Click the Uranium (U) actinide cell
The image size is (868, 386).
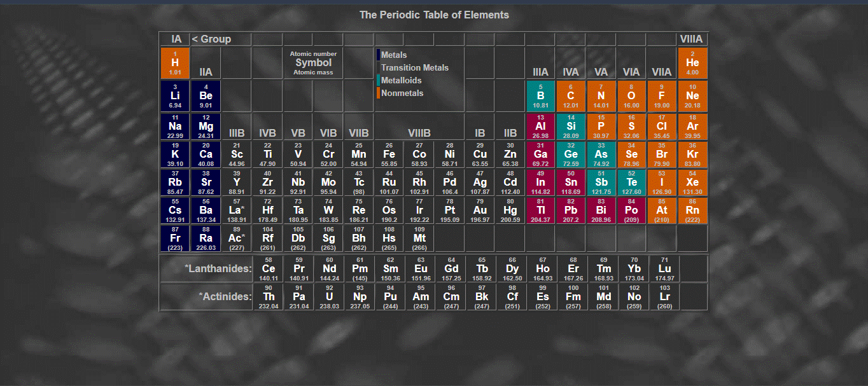point(329,297)
